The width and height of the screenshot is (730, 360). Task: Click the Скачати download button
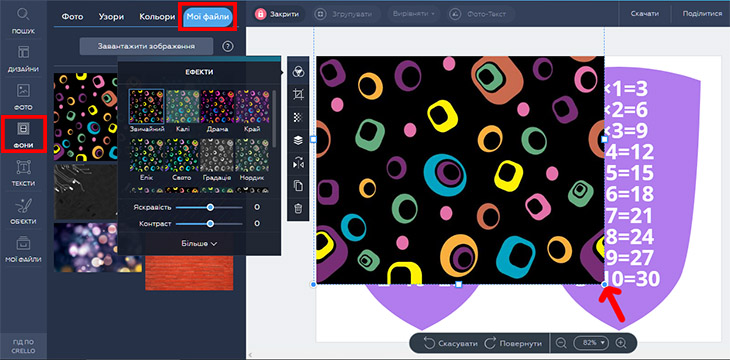pyautogui.click(x=644, y=14)
